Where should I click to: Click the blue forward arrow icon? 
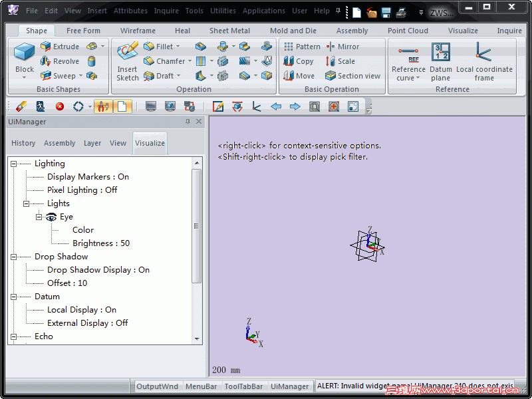pyautogui.click(x=295, y=106)
